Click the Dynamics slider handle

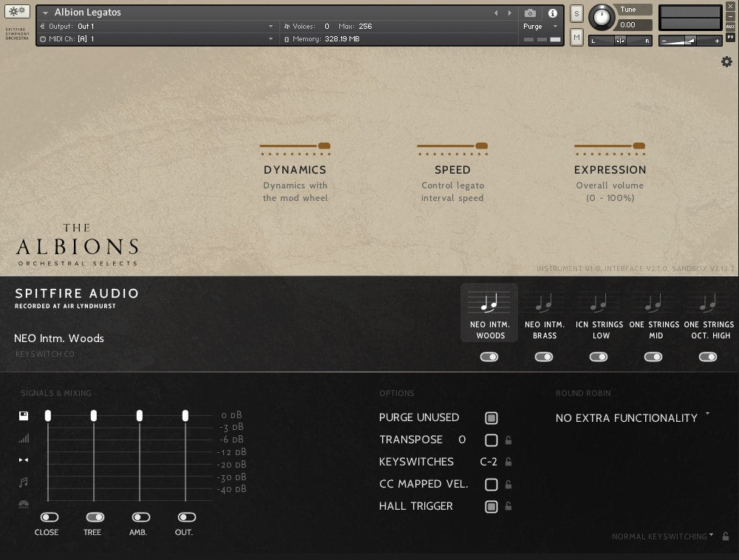coord(324,146)
